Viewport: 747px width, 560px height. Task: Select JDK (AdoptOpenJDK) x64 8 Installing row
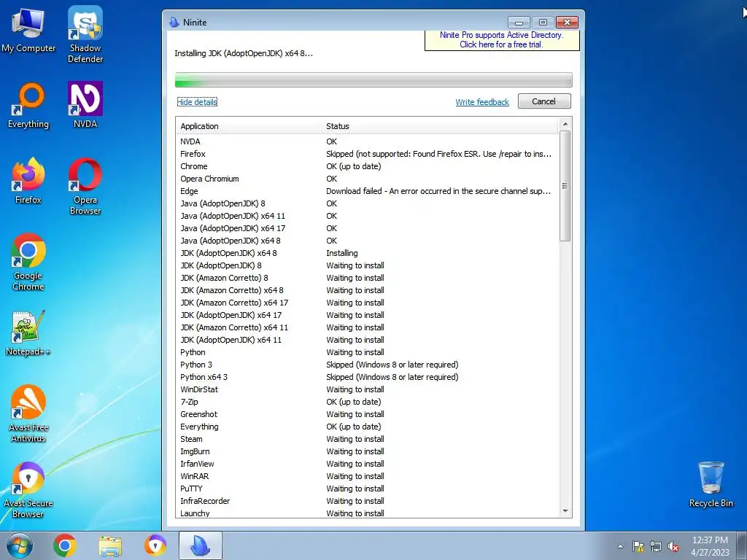(367, 253)
